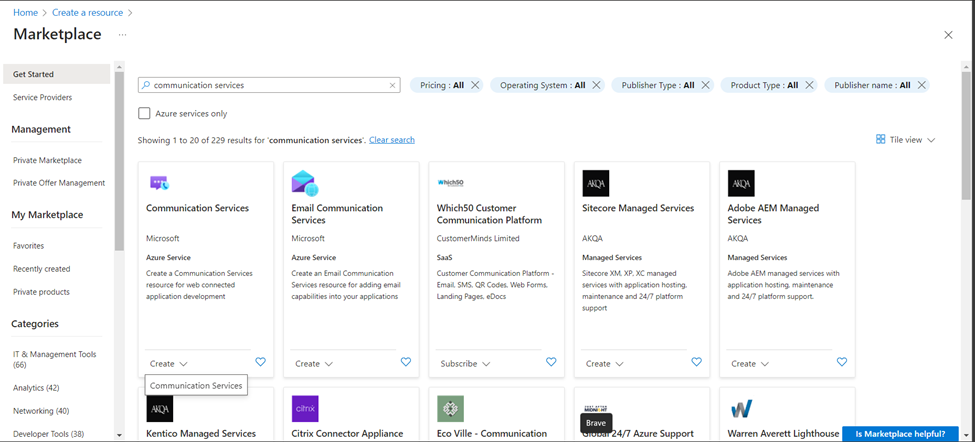Open Recently created under My Marketplace

42,269
